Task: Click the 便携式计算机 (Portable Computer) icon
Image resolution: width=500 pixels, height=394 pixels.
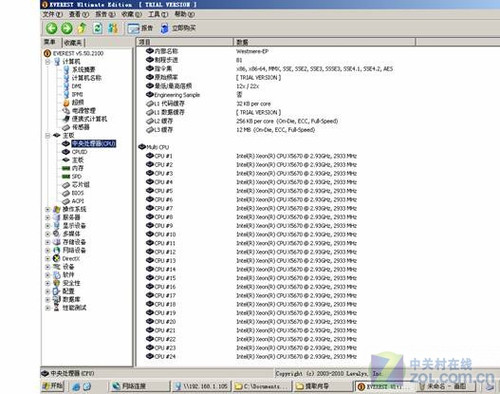Action: click(66, 119)
